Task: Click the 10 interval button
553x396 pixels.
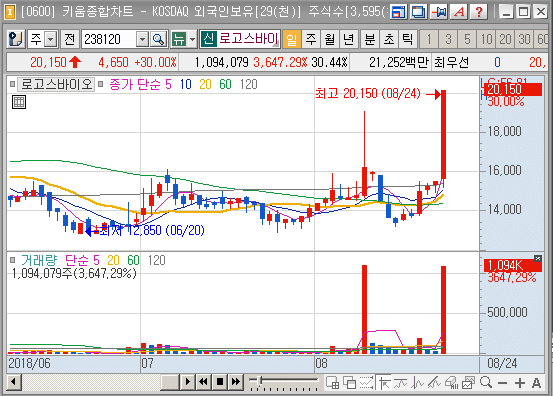Action: pos(486,39)
